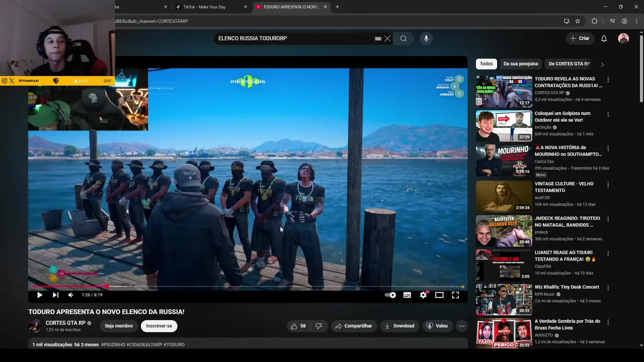Select Da sua pesquisa chip
The image size is (644, 362).
pos(520,64)
